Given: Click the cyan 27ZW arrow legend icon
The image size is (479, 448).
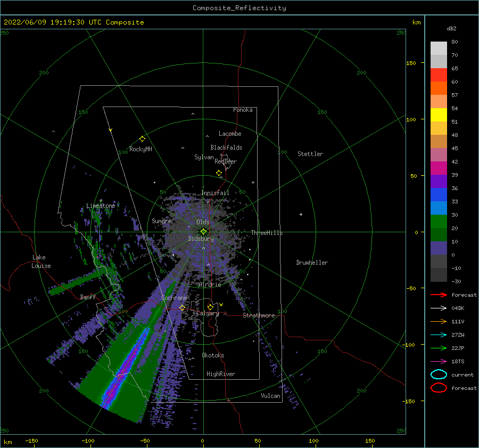Looking at the screenshot, I should pos(439,335).
